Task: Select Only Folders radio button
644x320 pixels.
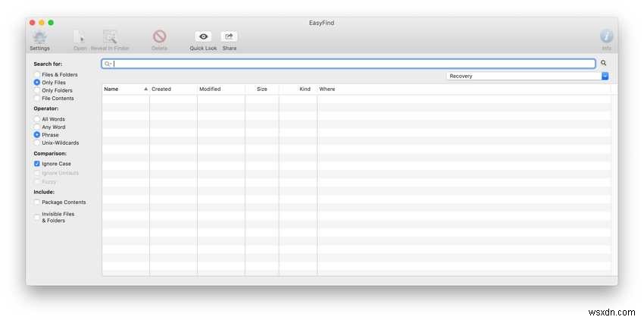Action: pos(37,90)
